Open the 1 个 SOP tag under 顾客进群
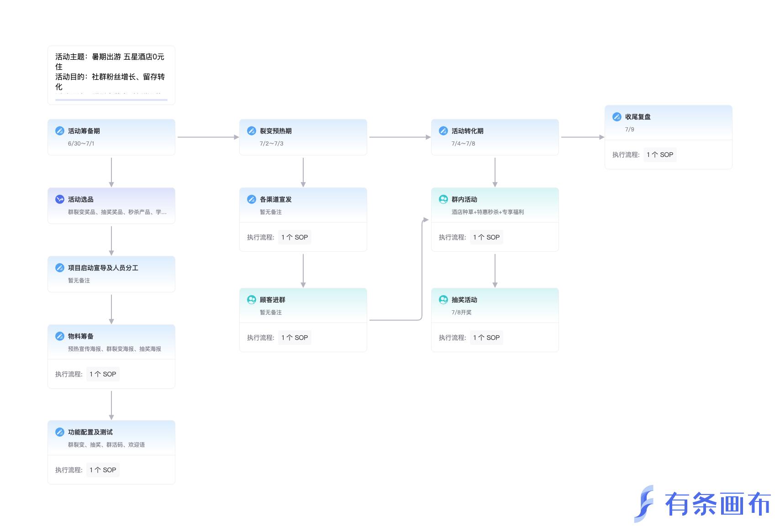 [x=295, y=338]
